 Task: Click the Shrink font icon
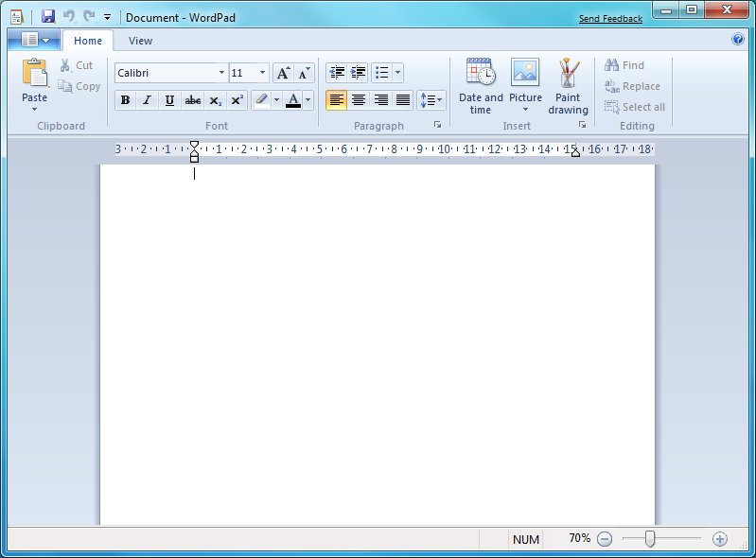pyautogui.click(x=304, y=73)
